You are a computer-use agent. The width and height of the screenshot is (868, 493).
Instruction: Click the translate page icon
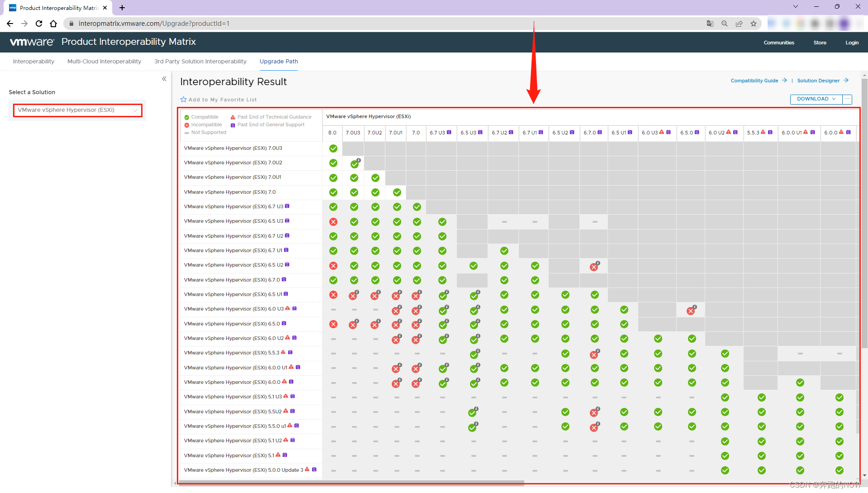pyautogui.click(x=710, y=24)
